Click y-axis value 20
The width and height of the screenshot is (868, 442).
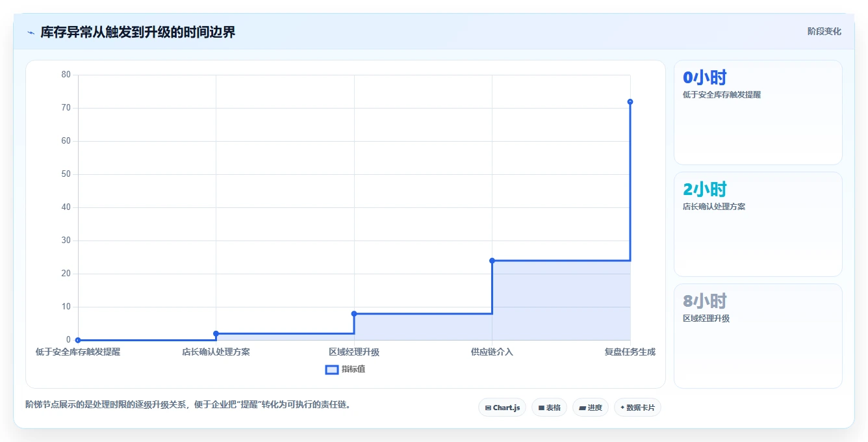tap(66, 273)
